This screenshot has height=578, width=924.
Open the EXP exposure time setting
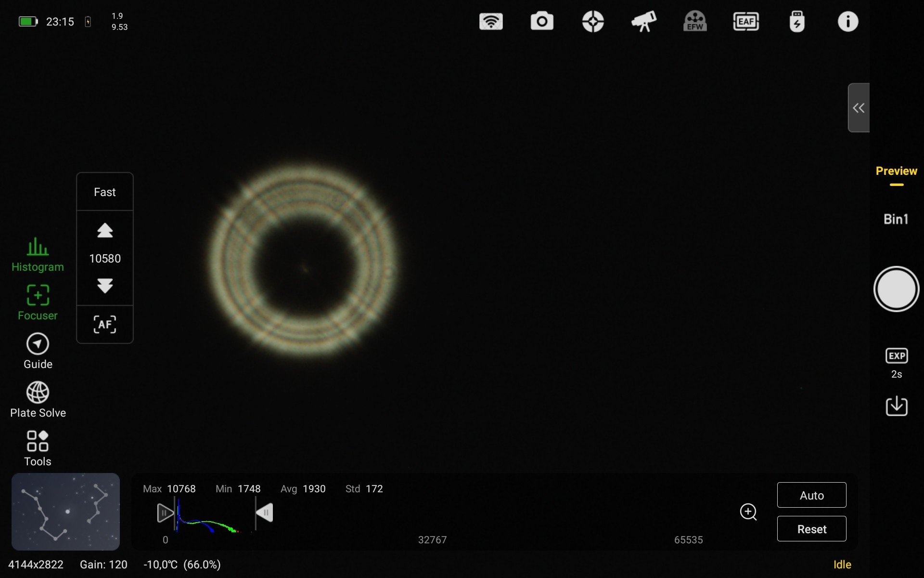click(896, 364)
